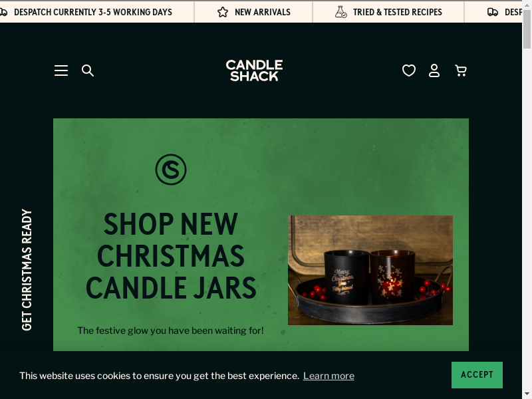532x399 pixels.
Task: Click the star icon beside New Arrivals
Action: [223, 12]
